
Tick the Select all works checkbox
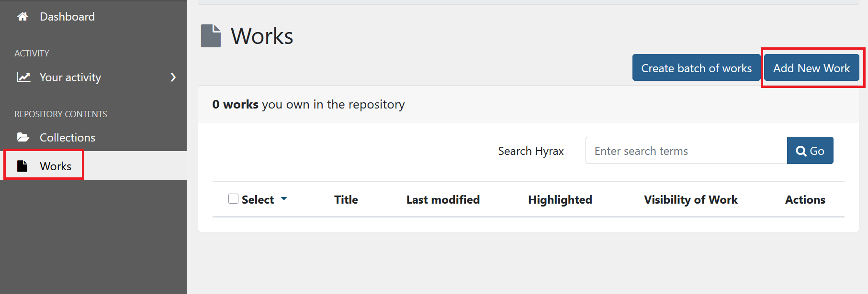[x=233, y=199]
